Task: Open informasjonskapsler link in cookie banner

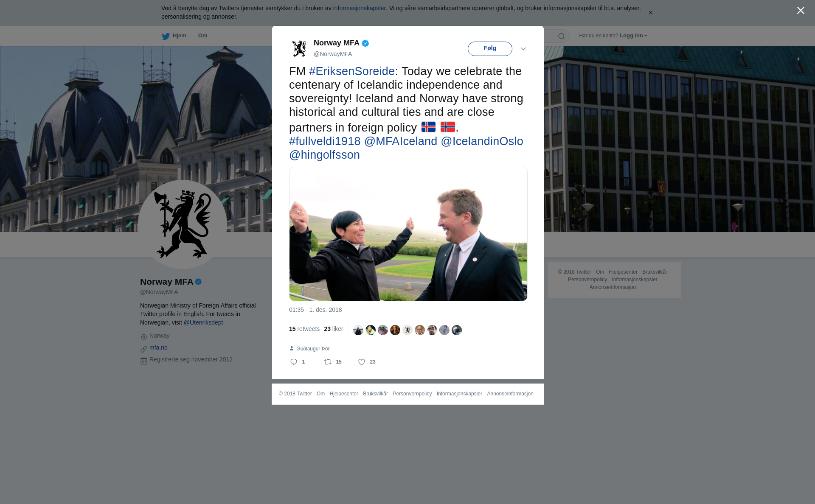Action: [x=359, y=8]
